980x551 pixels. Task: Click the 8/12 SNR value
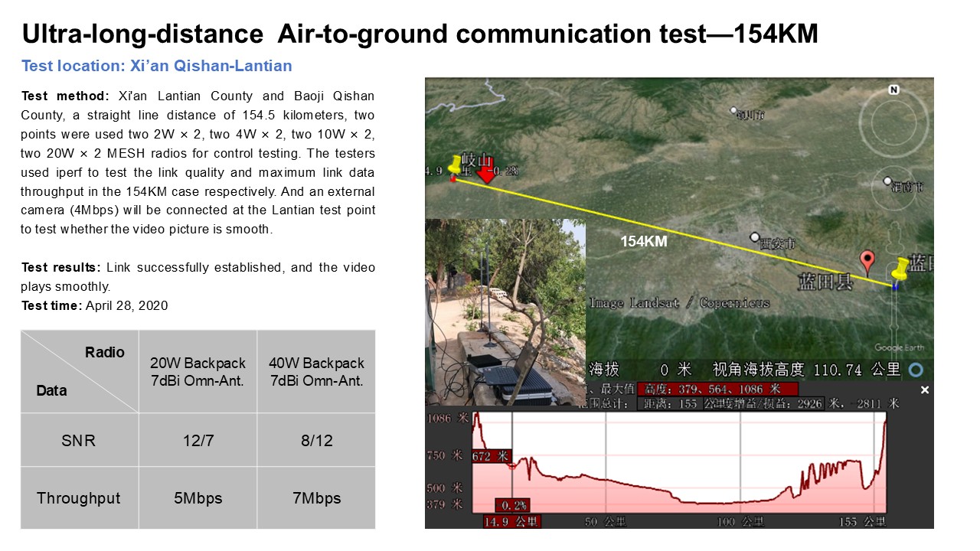316,441
